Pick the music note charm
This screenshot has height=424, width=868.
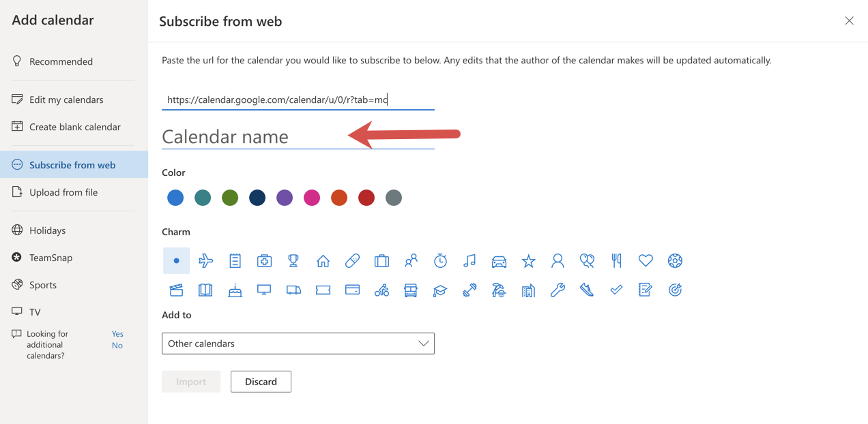click(469, 260)
